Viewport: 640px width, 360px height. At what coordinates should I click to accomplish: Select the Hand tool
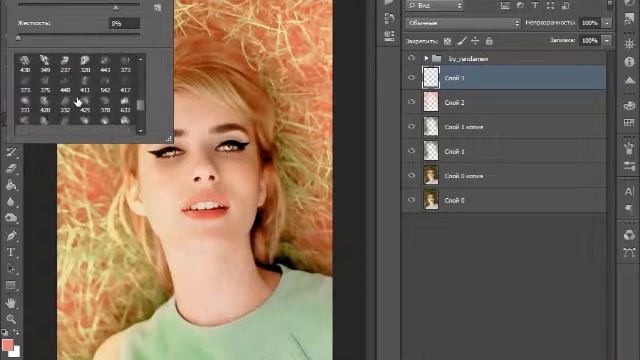(11, 302)
